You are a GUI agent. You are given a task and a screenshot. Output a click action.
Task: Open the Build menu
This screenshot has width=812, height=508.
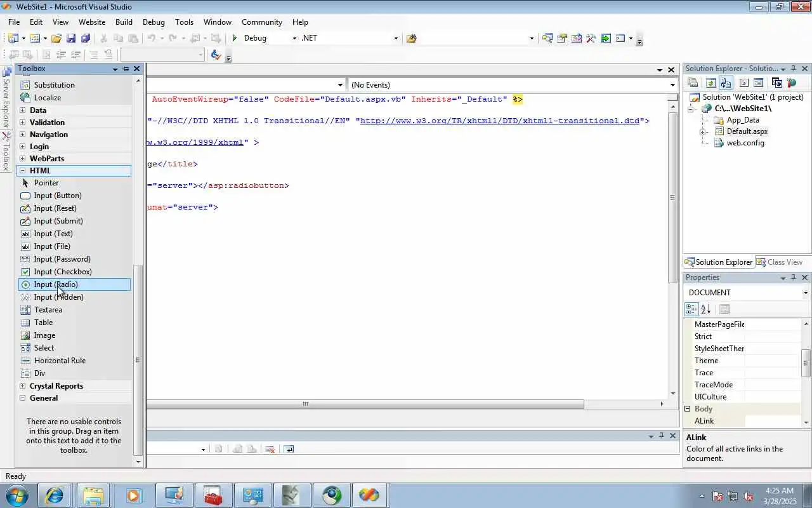124,22
